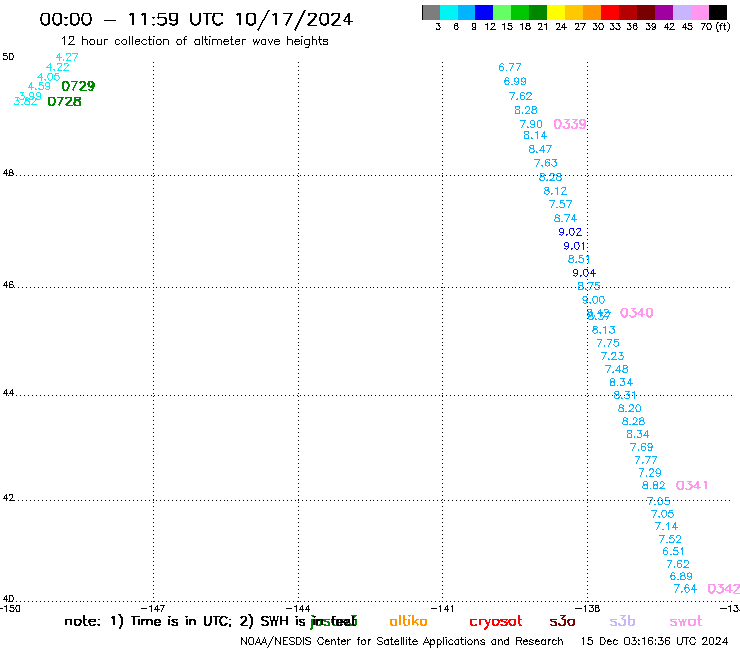Select the subtitle '12 hour collection of altimeter wave heights'
Image resolution: width=740 pixels, height=650 pixels.
click(x=194, y=41)
